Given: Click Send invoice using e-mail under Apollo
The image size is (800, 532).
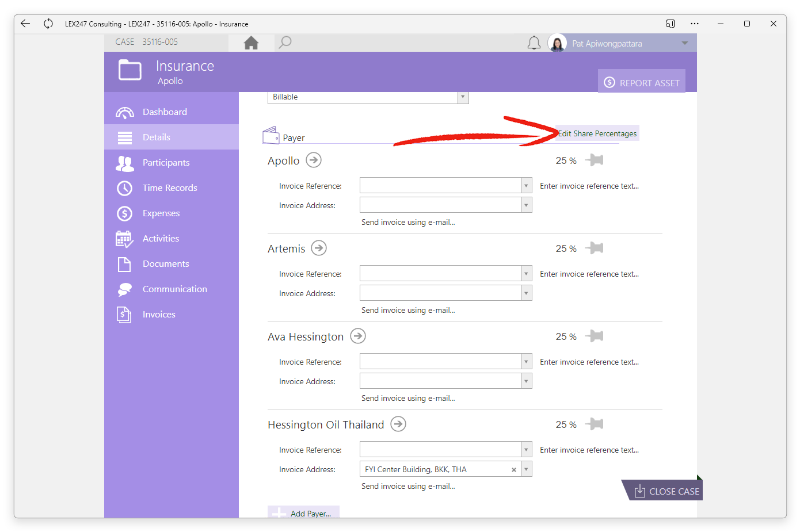Looking at the screenshot, I should pos(408,222).
